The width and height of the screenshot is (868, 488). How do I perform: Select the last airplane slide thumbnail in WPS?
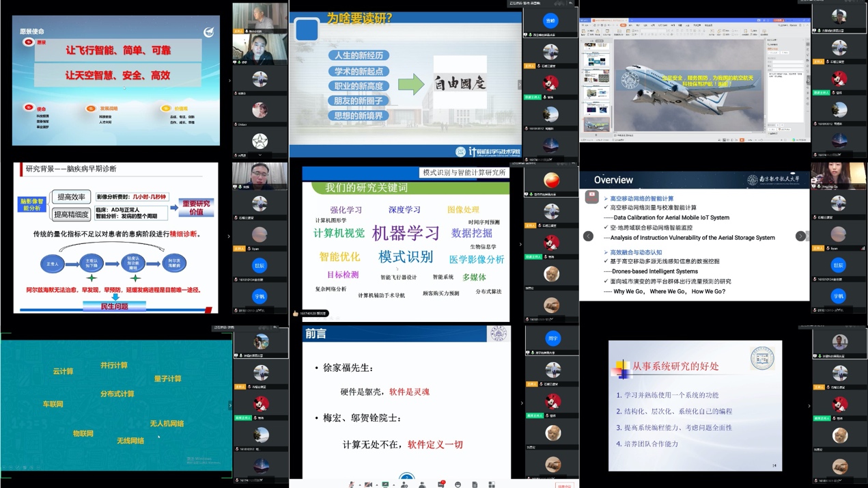click(596, 125)
